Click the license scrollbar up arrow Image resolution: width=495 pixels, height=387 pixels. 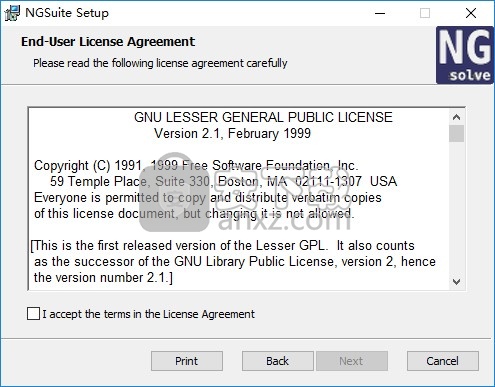(456, 117)
